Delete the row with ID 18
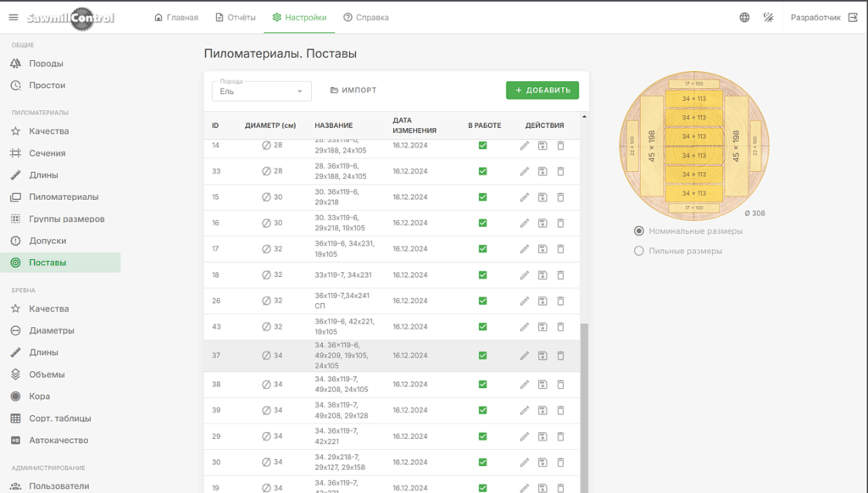Screen dimensions: 868x493 tap(560, 275)
